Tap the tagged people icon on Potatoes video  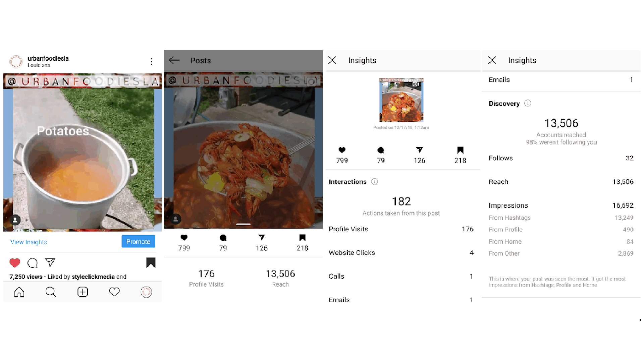pos(15,220)
